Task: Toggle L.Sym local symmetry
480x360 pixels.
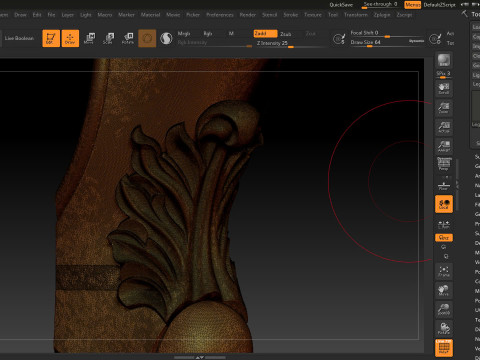Action: coord(444,225)
